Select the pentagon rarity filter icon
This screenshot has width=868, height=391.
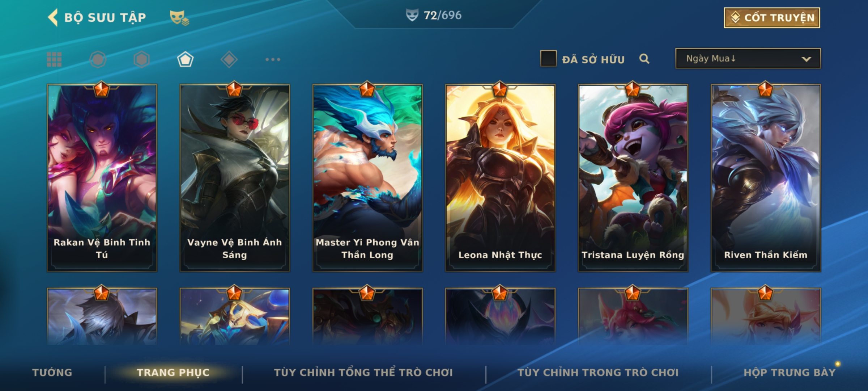coord(185,59)
